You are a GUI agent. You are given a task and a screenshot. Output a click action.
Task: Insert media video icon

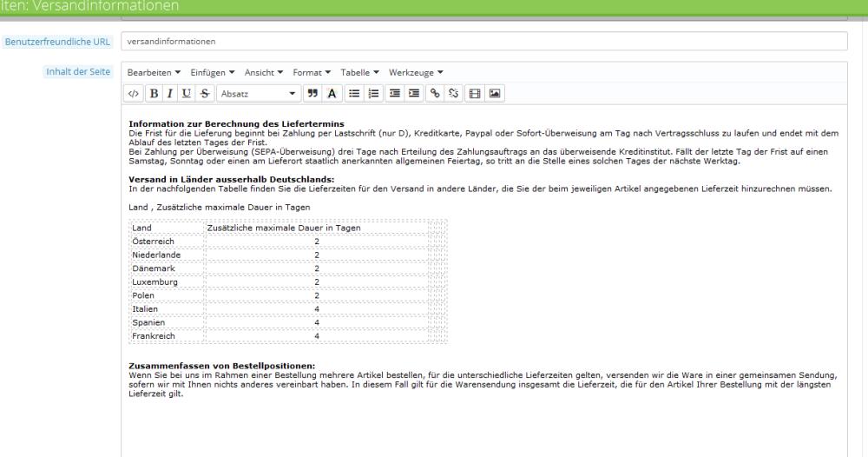point(475,94)
